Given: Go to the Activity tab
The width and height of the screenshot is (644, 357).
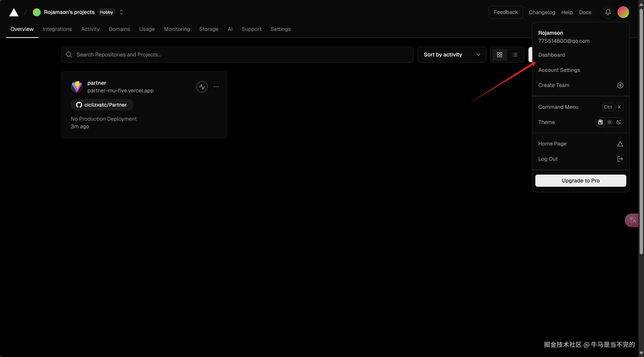Looking at the screenshot, I should pos(90,29).
